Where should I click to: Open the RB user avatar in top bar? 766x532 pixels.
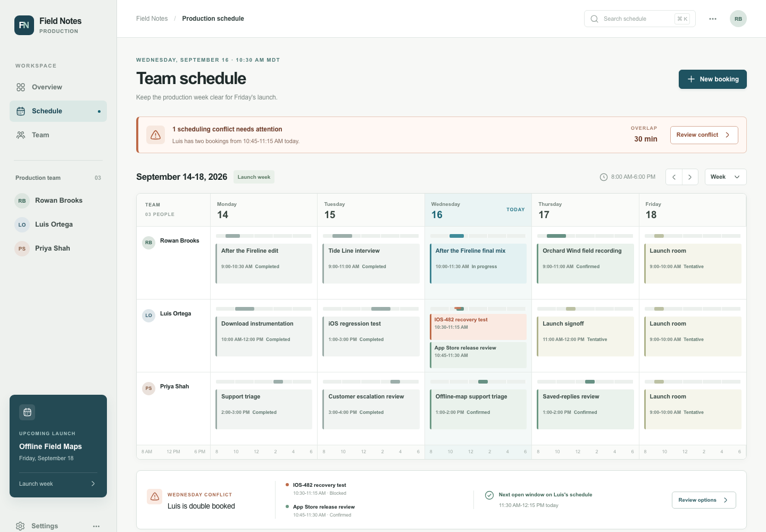pyautogui.click(x=738, y=19)
